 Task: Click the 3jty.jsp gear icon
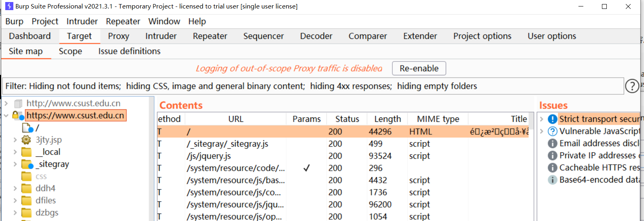[26, 140]
